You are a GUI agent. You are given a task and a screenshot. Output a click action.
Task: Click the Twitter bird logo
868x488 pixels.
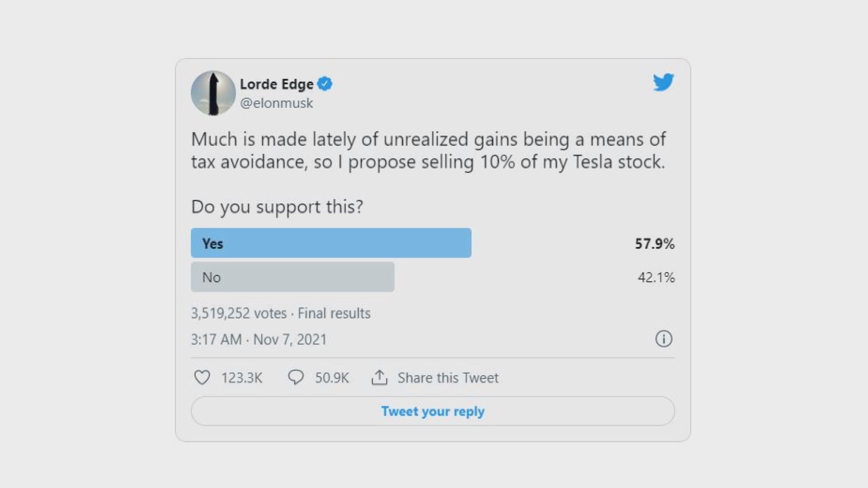[663, 82]
